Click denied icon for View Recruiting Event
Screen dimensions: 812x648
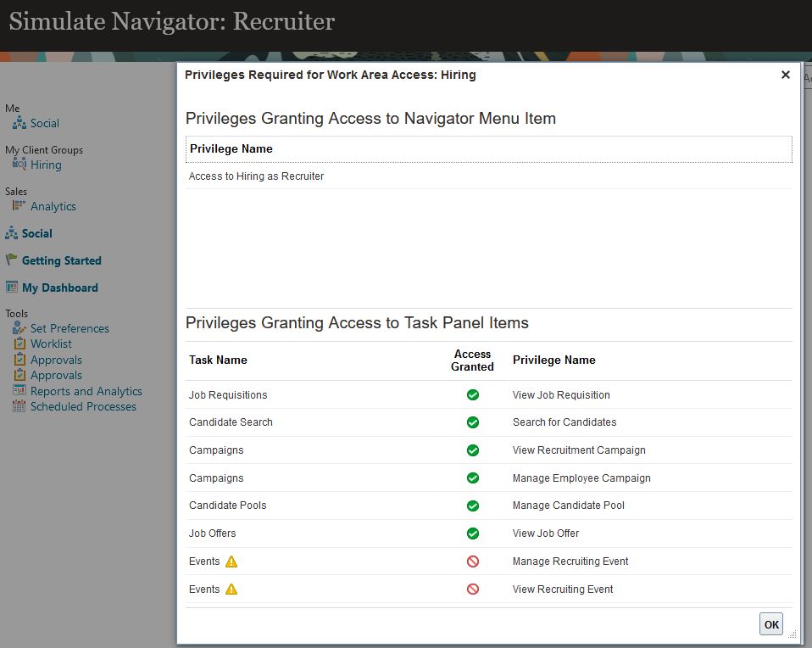[x=473, y=589]
